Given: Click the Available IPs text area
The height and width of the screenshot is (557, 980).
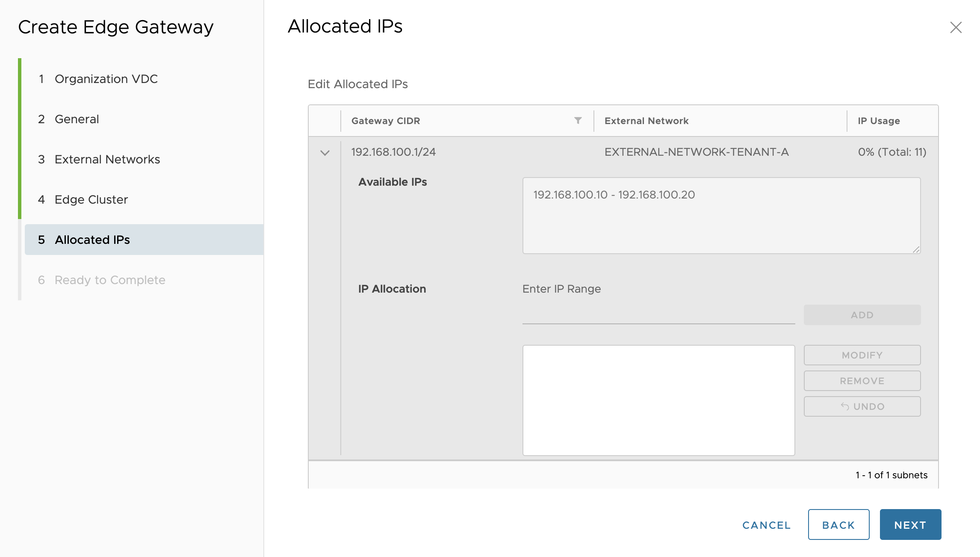Looking at the screenshot, I should click(721, 216).
